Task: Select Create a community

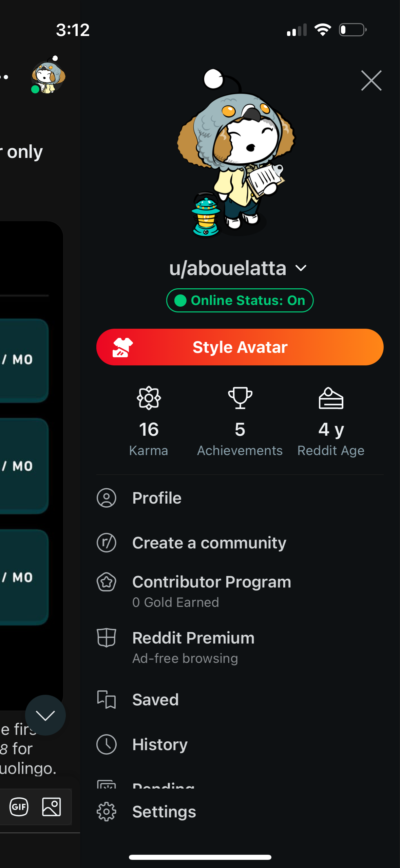Action: pos(240,543)
